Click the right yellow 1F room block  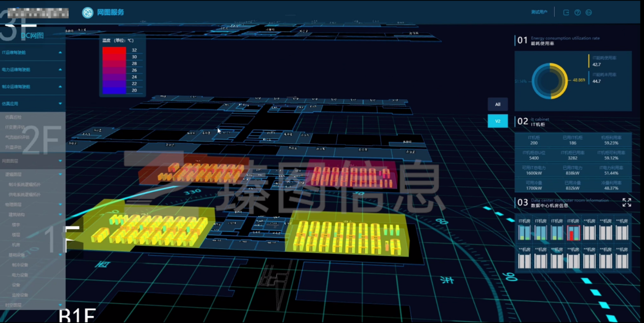[x=347, y=234]
